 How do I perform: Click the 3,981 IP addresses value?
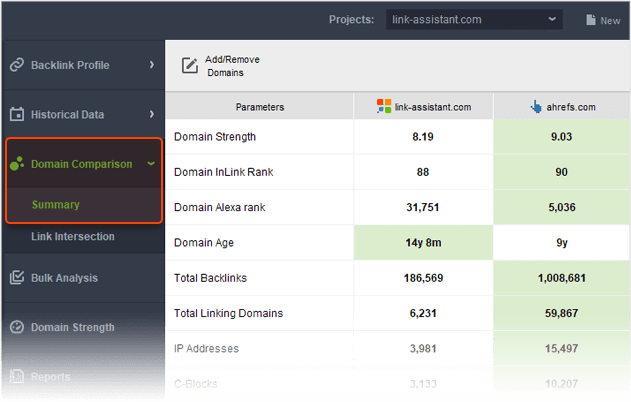(x=423, y=348)
